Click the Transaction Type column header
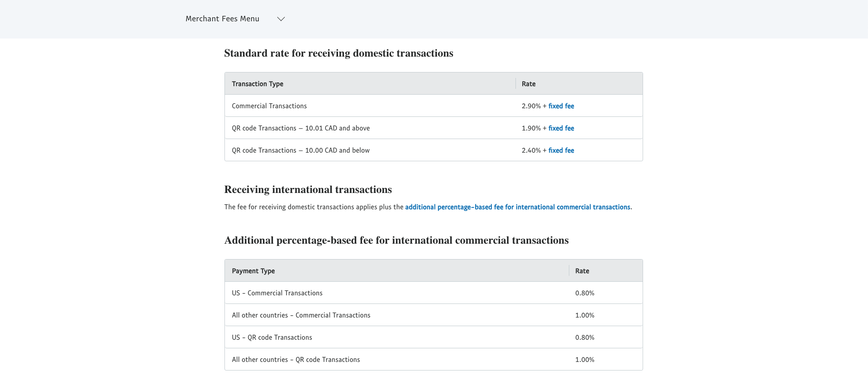The width and height of the screenshot is (868, 390). (258, 84)
